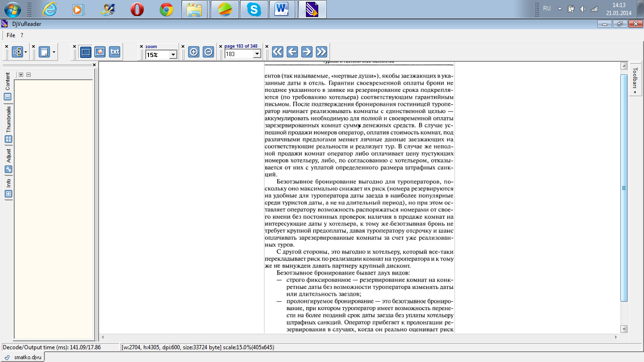Expand page layout dropdown arrow
The image size is (644, 362).
pos(54,52)
